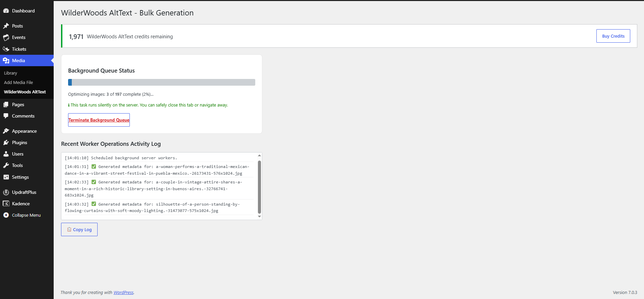
Task: Click the Collapse Menu arrow icon
Action: tap(6, 215)
